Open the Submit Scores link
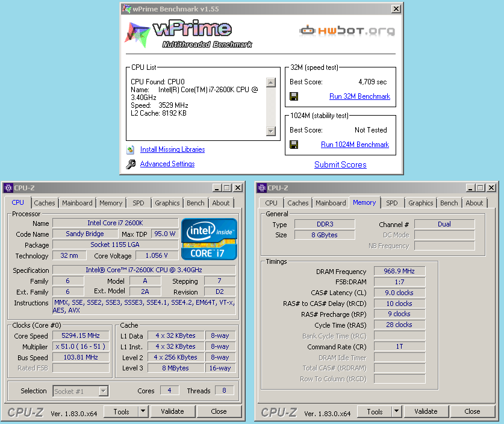The image size is (504, 424). tap(340, 164)
